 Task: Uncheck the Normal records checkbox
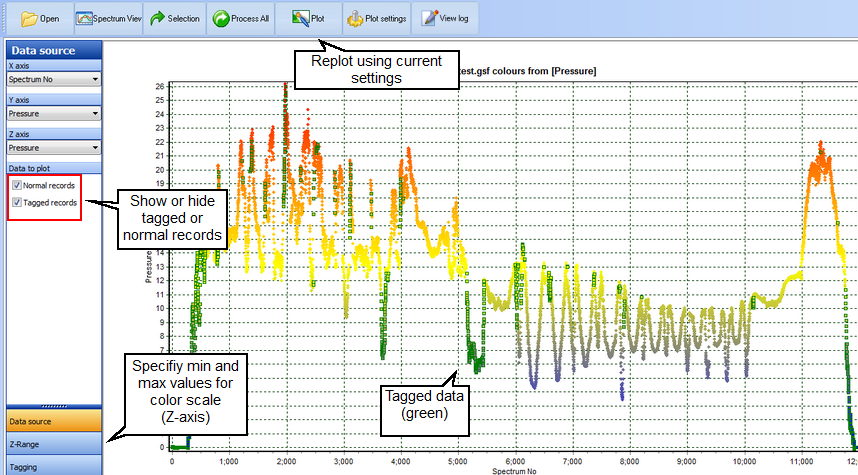[x=17, y=186]
